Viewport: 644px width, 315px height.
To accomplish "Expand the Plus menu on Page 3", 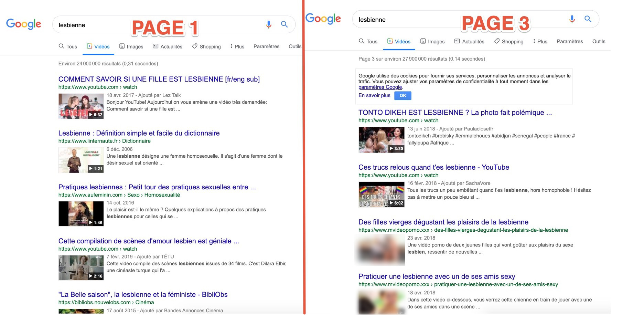I will [x=540, y=41].
